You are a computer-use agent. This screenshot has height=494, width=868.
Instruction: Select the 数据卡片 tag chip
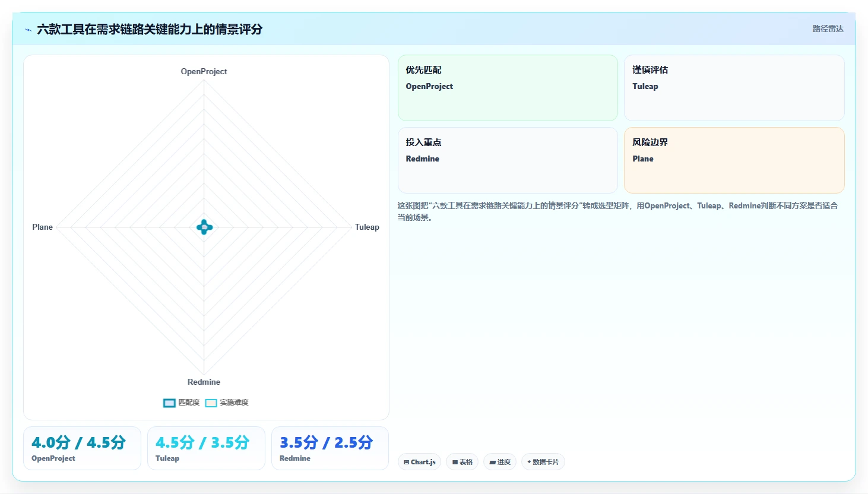click(543, 462)
